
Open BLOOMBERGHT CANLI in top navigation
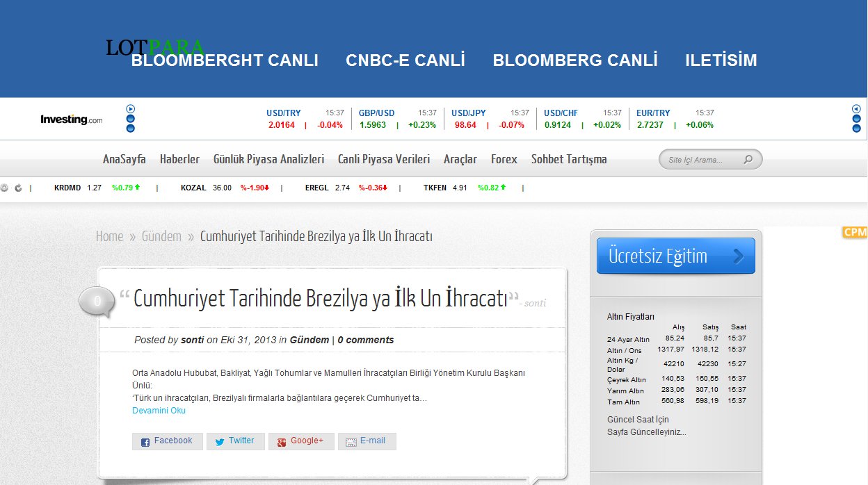click(225, 60)
